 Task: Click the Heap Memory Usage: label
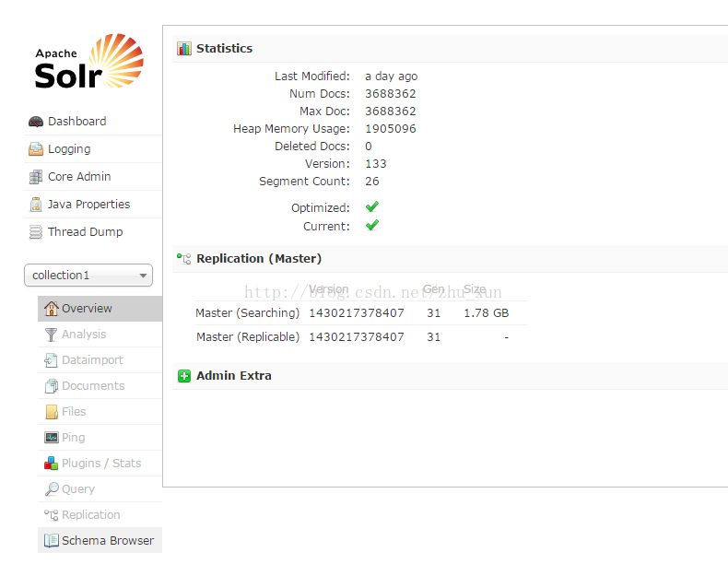(291, 129)
